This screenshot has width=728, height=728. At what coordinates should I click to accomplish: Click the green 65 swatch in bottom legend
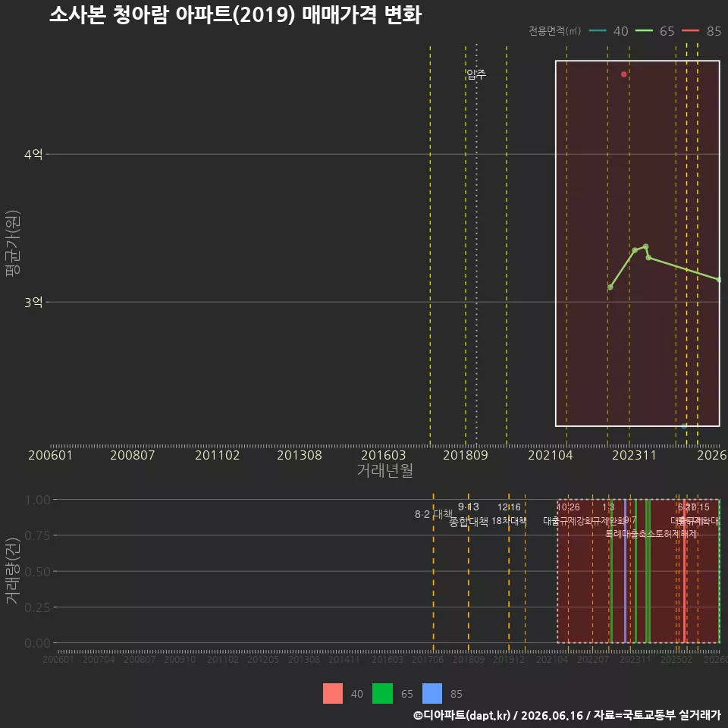coord(382,694)
